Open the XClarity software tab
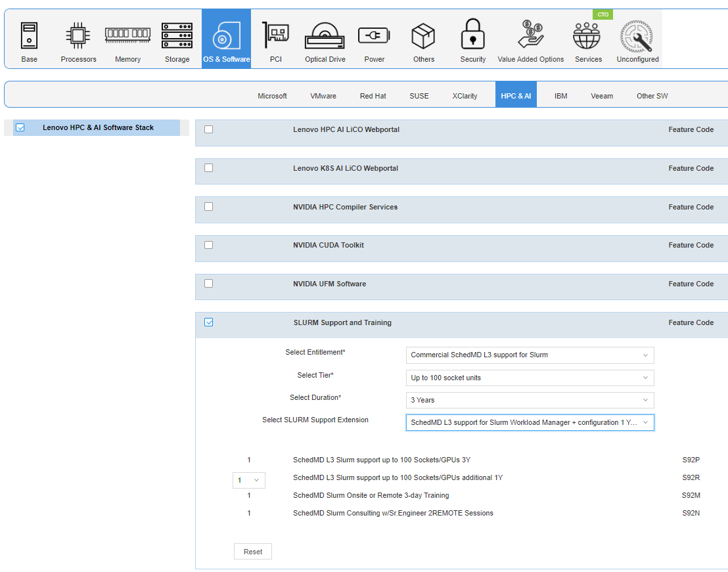This screenshot has height=572, width=728. click(x=465, y=95)
